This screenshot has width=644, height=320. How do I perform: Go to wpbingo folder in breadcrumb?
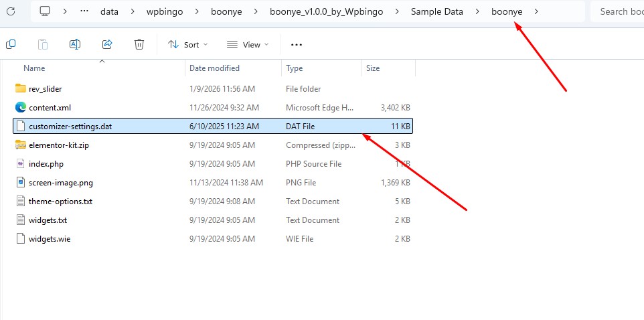pos(164,11)
